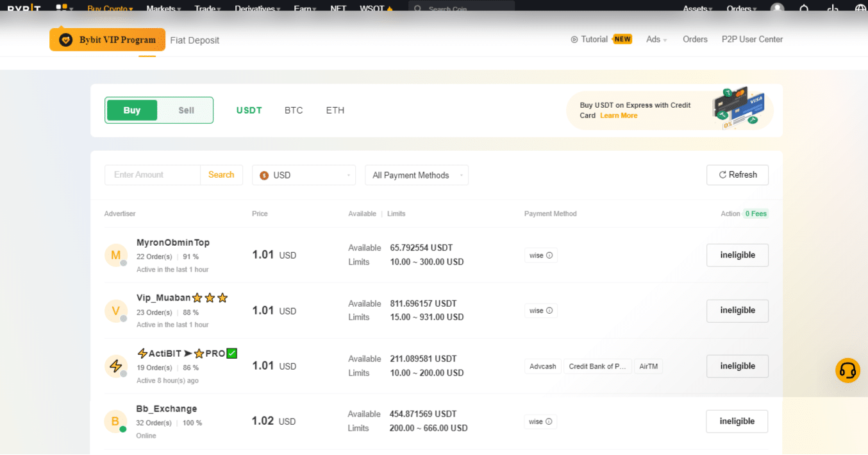This screenshot has height=455, width=868.
Task: Select the BTC coin tab
Action: [x=294, y=110]
